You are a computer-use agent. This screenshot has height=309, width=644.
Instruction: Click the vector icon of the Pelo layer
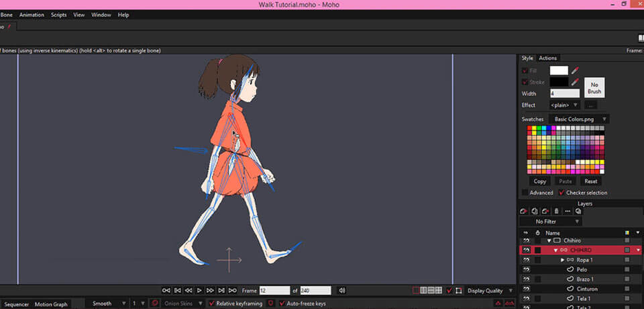(570, 269)
